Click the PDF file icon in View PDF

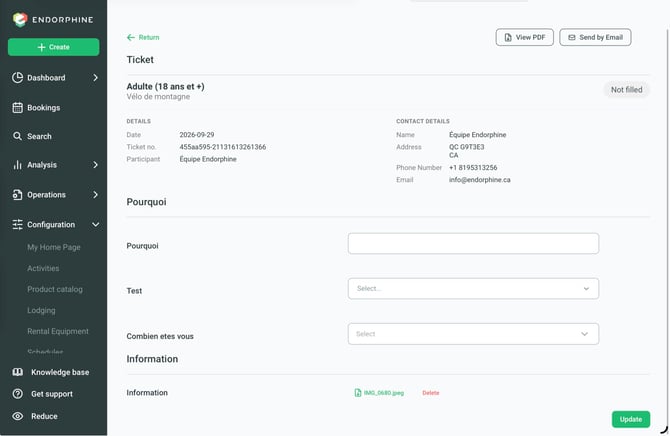coord(508,38)
